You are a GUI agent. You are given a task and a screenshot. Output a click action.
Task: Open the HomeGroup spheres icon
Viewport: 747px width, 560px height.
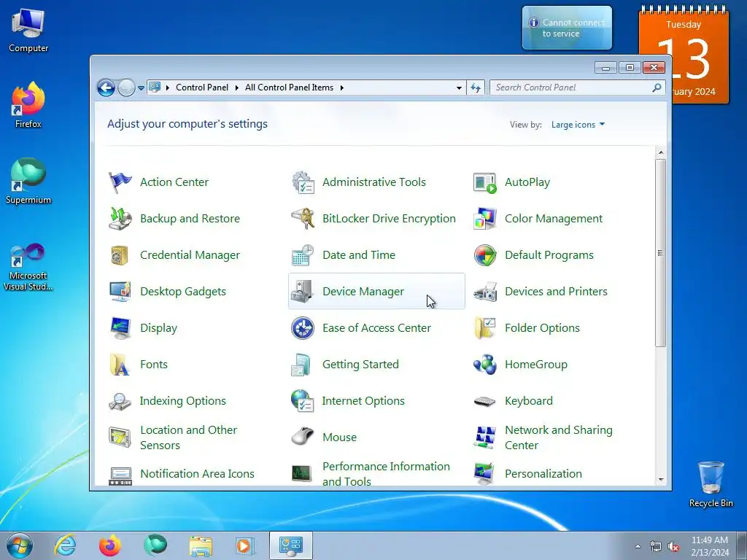coord(485,365)
